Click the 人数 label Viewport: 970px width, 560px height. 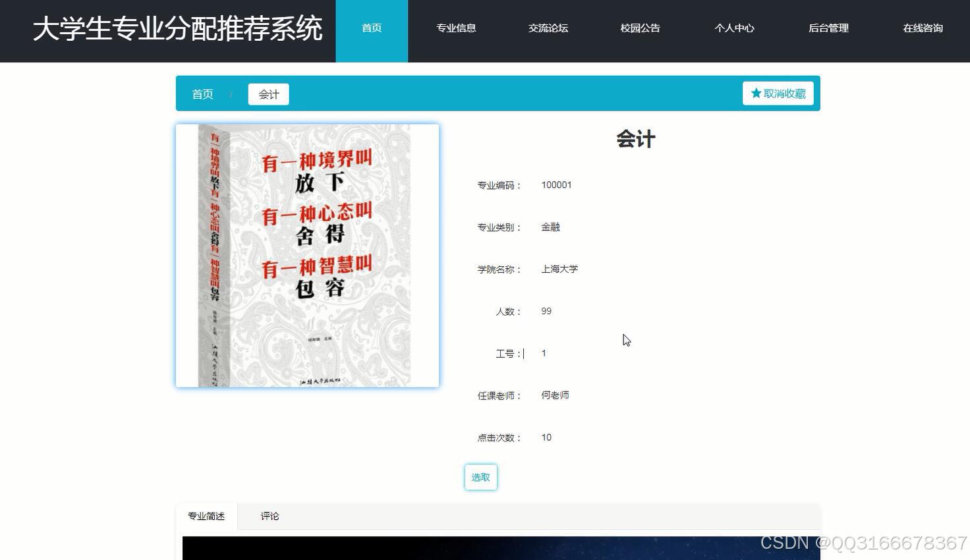point(508,312)
